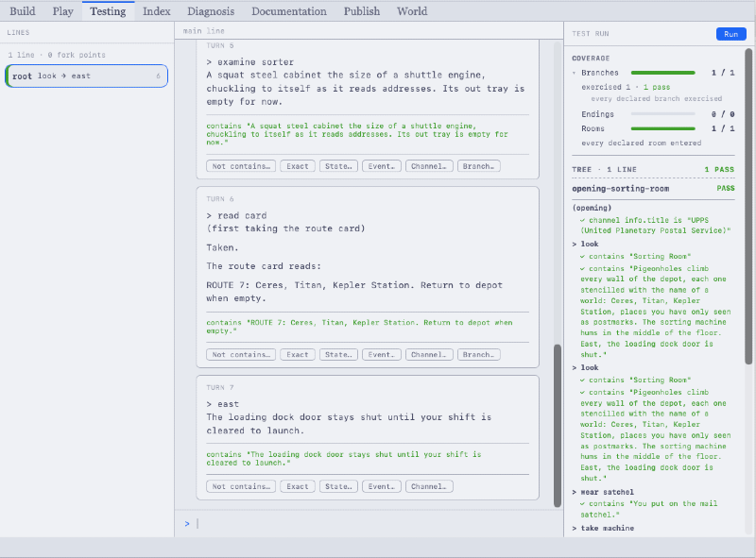Click the '> examine sorter' command
756x558 pixels.
point(249,62)
